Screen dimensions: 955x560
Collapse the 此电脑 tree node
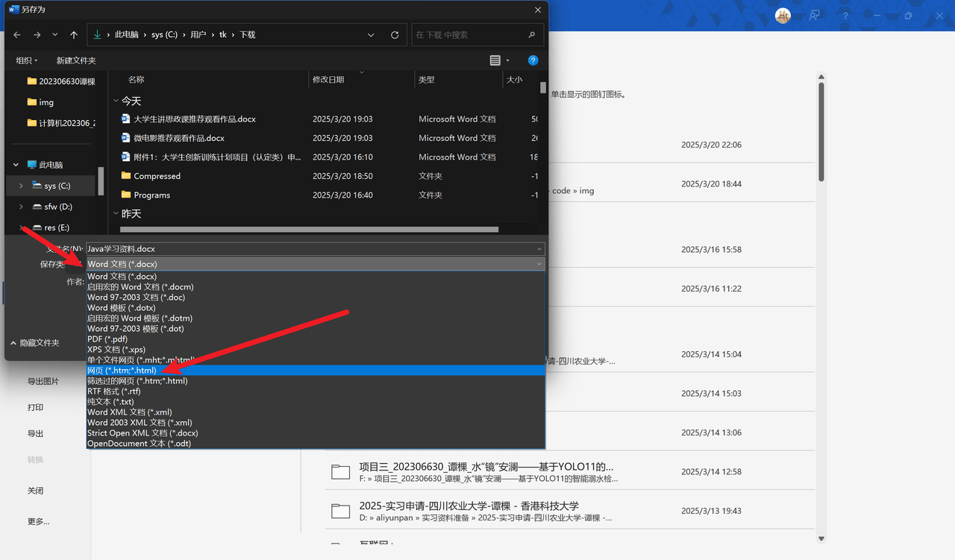pyautogui.click(x=16, y=165)
